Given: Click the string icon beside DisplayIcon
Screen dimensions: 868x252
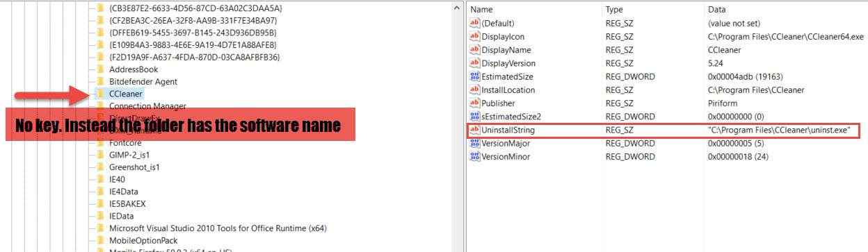Looking at the screenshot, I should click(x=475, y=37).
